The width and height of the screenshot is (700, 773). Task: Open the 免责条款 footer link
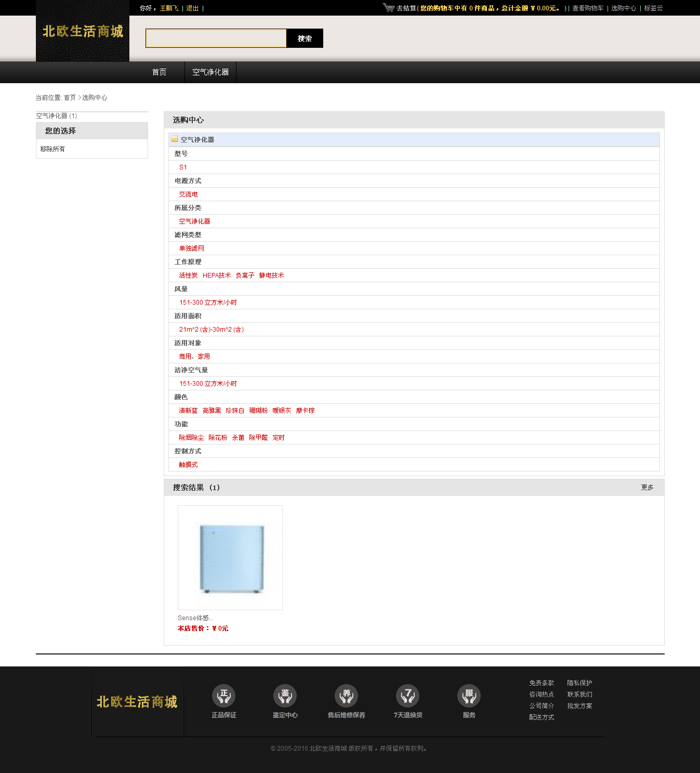(541, 683)
